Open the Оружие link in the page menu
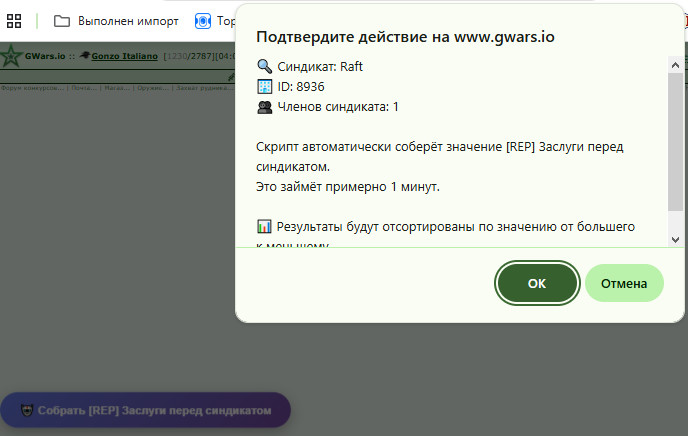 click(153, 88)
